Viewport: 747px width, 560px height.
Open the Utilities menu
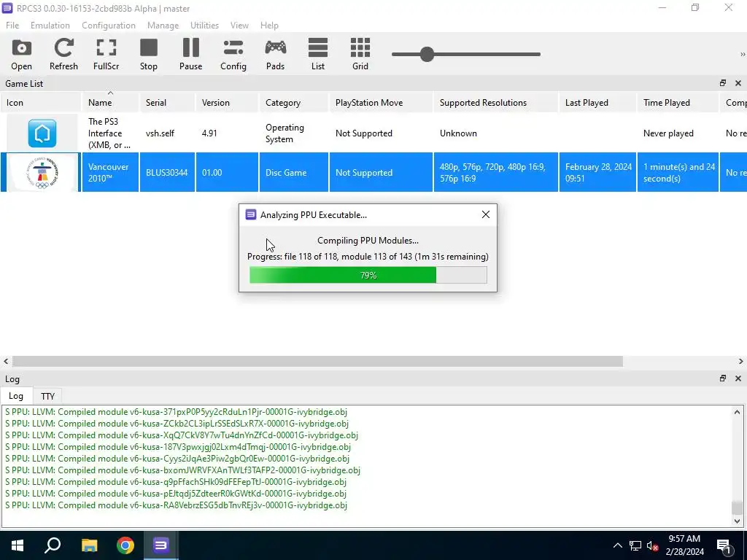point(204,26)
